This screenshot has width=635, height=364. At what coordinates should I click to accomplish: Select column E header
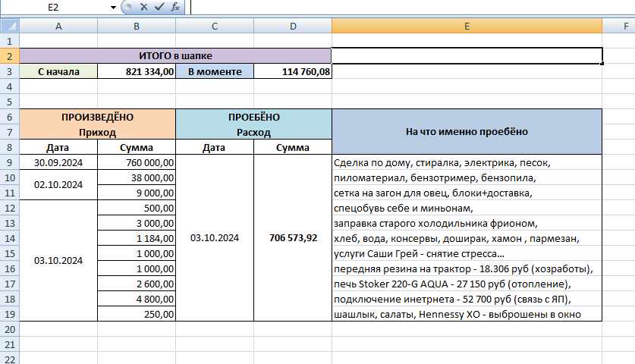[467, 27]
